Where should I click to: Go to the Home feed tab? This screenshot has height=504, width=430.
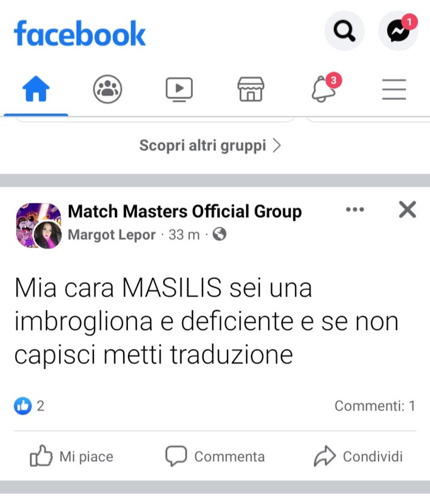click(x=36, y=89)
